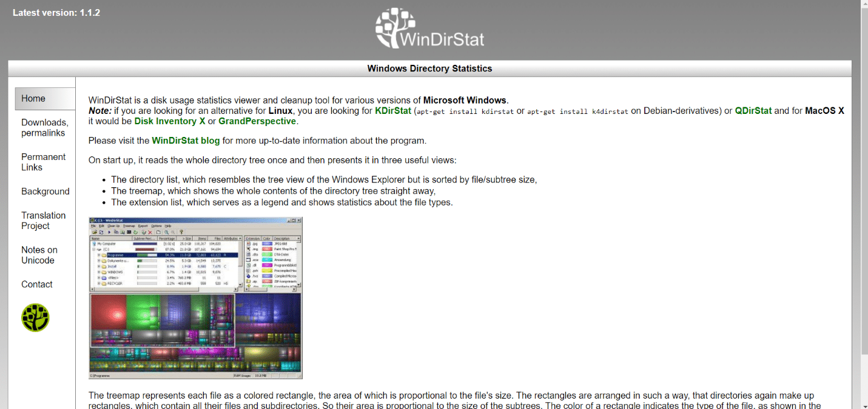Click the WinDirStat tree logo in header
This screenshot has width=868, height=409.
[x=429, y=28]
